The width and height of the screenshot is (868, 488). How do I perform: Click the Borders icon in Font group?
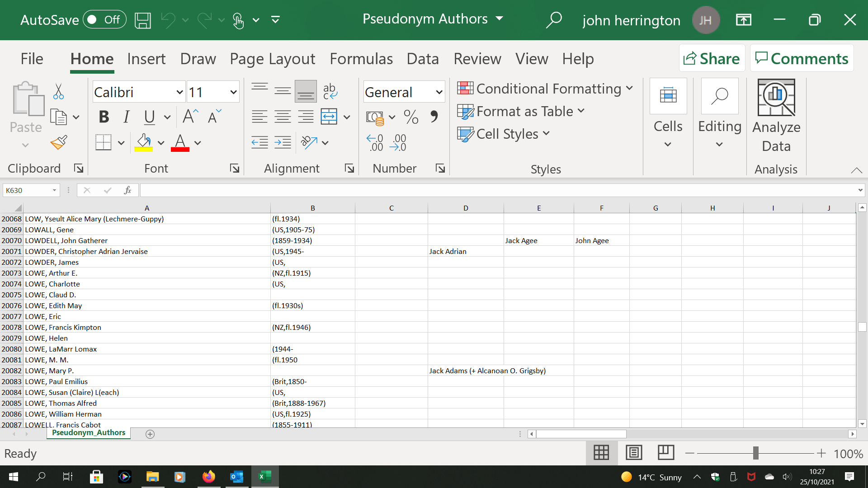coord(103,142)
